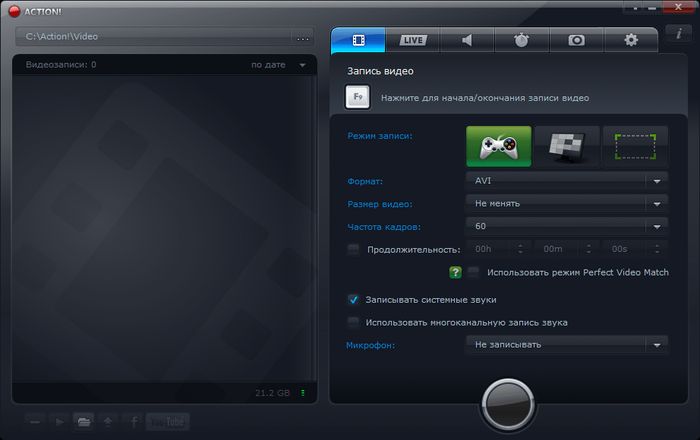The image size is (700, 440).
Task: Click the green Perfect Video Match help icon
Action: (x=455, y=272)
